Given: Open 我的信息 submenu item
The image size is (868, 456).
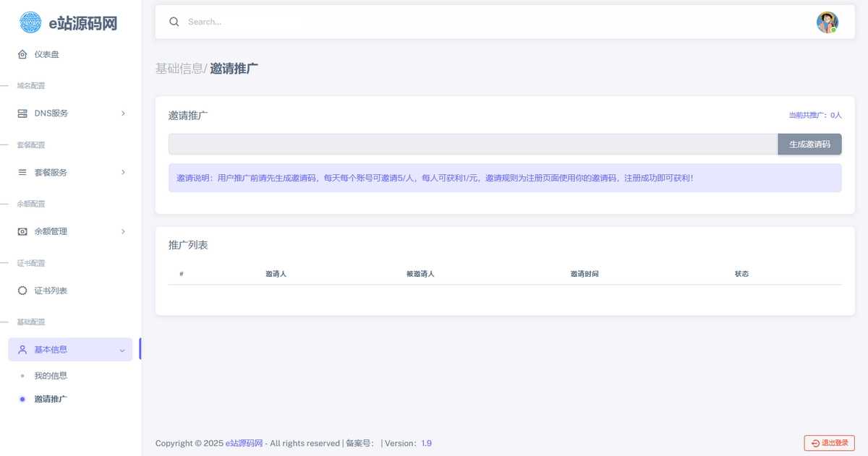Looking at the screenshot, I should 51,376.
